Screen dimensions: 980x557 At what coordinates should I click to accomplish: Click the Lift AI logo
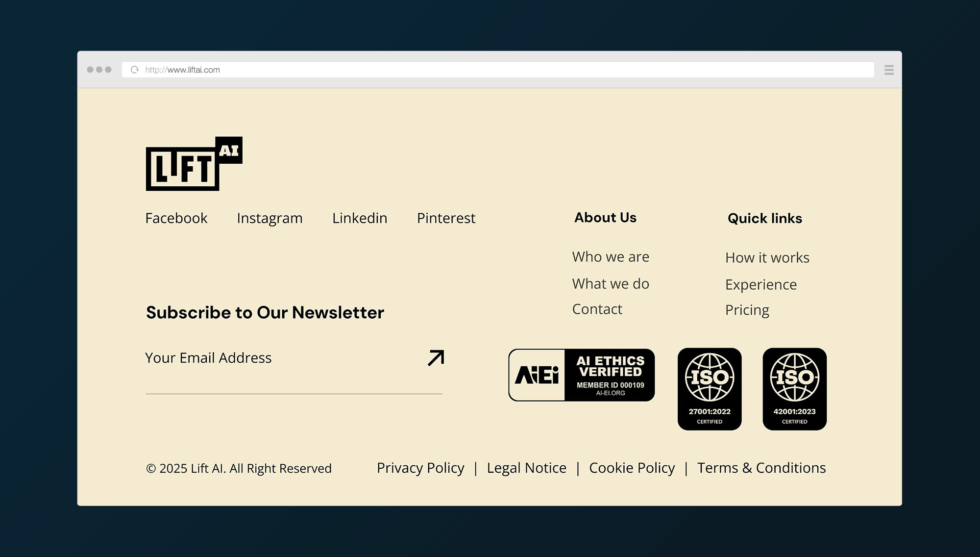(x=194, y=164)
